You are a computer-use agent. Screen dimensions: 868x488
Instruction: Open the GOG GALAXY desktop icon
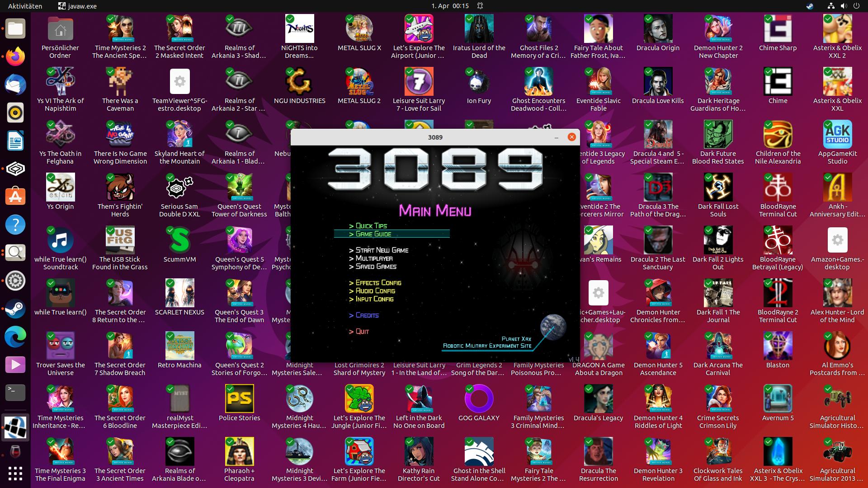pyautogui.click(x=478, y=399)
